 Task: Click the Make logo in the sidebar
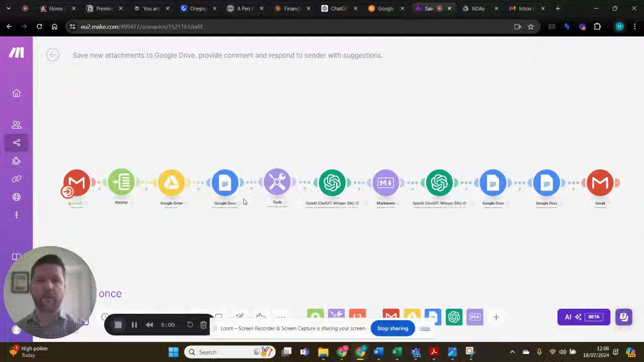click(17, 52)
